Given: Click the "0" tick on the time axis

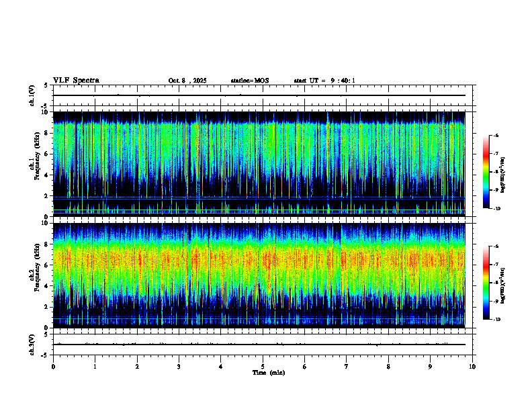Looking at the screenshot, I should (x=53, y=367).
